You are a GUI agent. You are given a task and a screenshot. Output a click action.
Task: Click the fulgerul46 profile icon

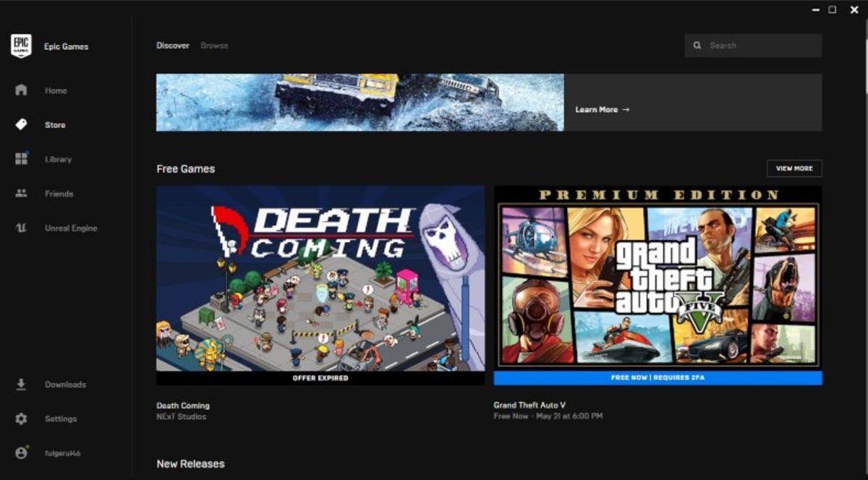[21, 453]
